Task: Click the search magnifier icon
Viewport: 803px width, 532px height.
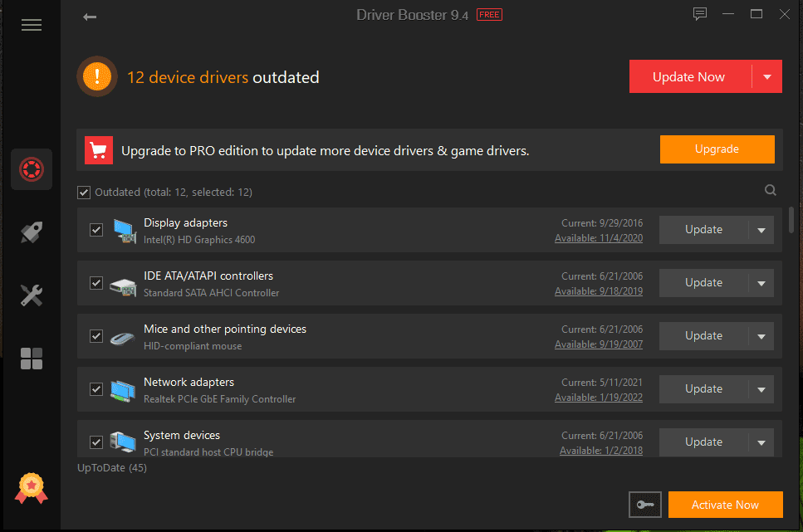Action: click(x=771, y=191)
